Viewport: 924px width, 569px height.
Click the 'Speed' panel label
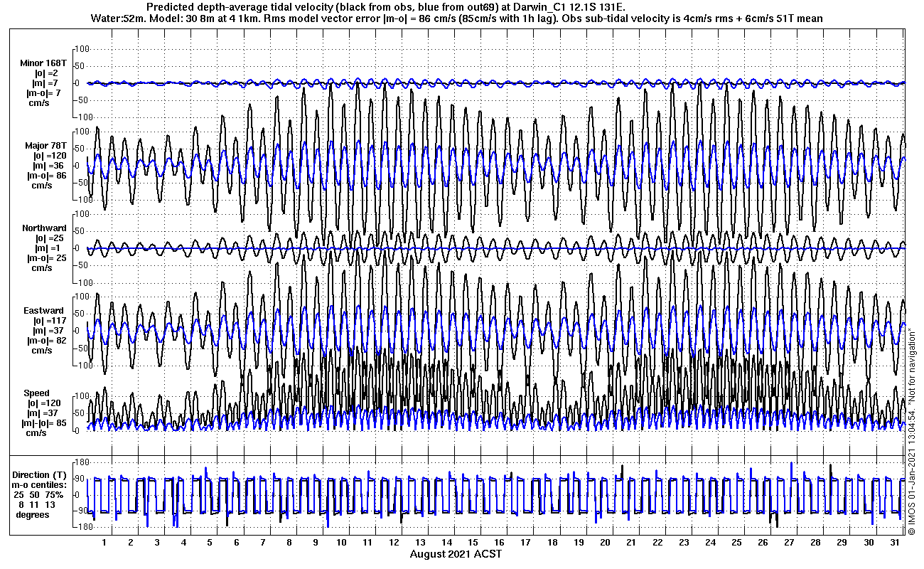(x=37, y=393)
